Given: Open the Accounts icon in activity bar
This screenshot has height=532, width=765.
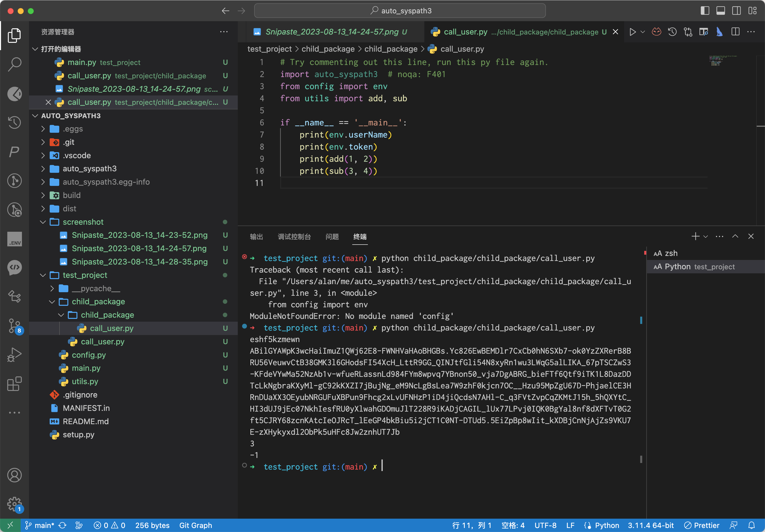Looking at the screenshot, I should point(14,475).
